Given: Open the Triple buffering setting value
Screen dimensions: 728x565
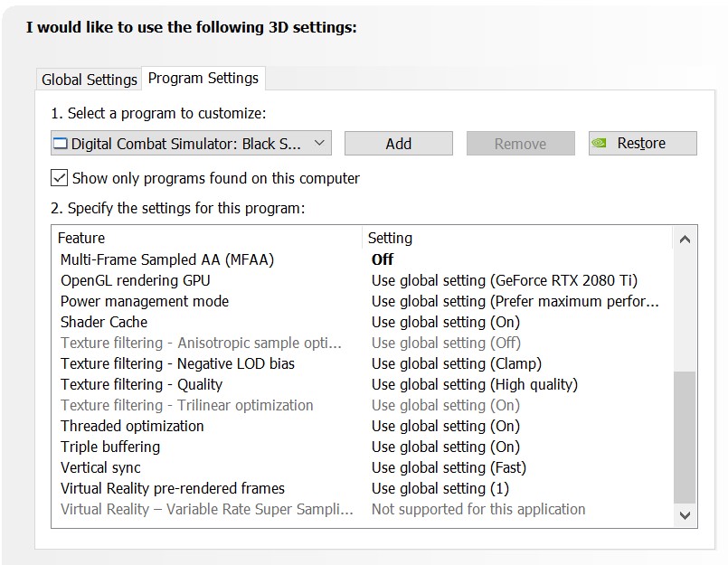Looking at the screenshot, I should 446,447.
